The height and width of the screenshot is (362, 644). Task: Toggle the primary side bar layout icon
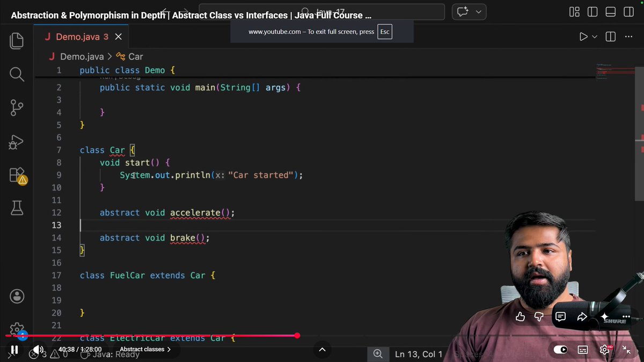(x=592, y=12)
